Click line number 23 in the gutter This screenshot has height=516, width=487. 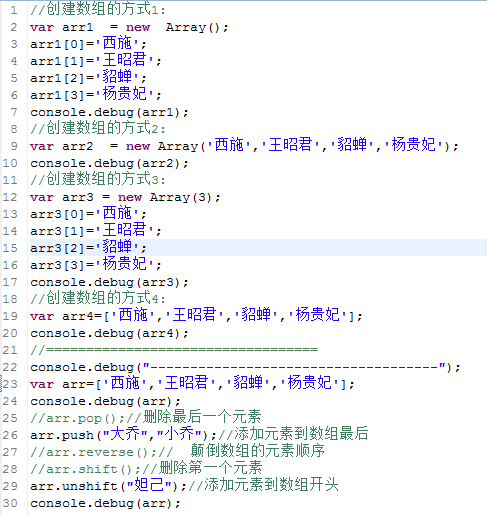coord(10,384)
